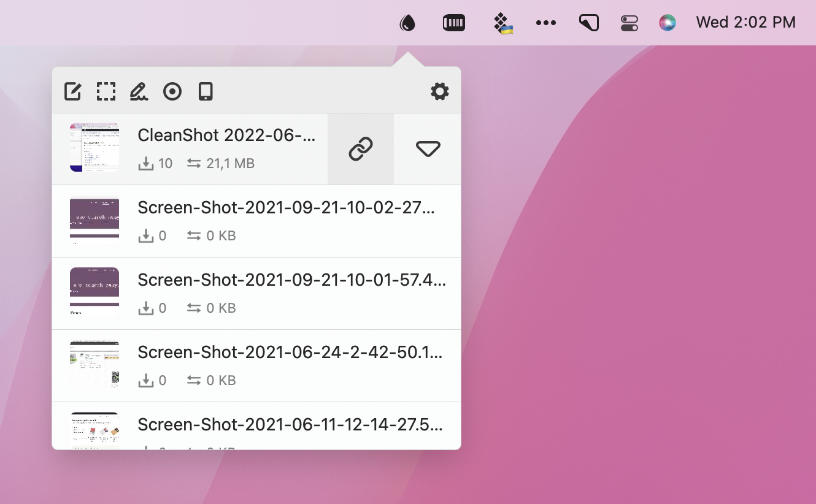The height and width of the screenshot is (504, 816).
Task: Start a screen recording
Action: point(172,91)
